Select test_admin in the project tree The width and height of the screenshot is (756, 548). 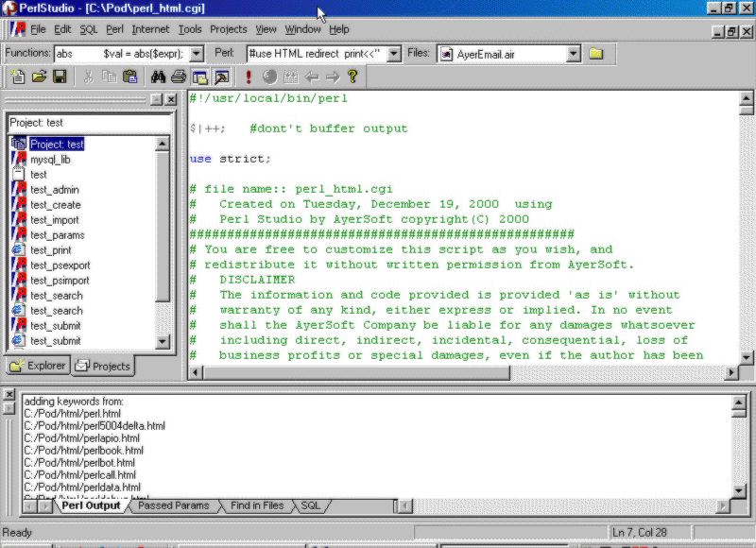point(54,190)
